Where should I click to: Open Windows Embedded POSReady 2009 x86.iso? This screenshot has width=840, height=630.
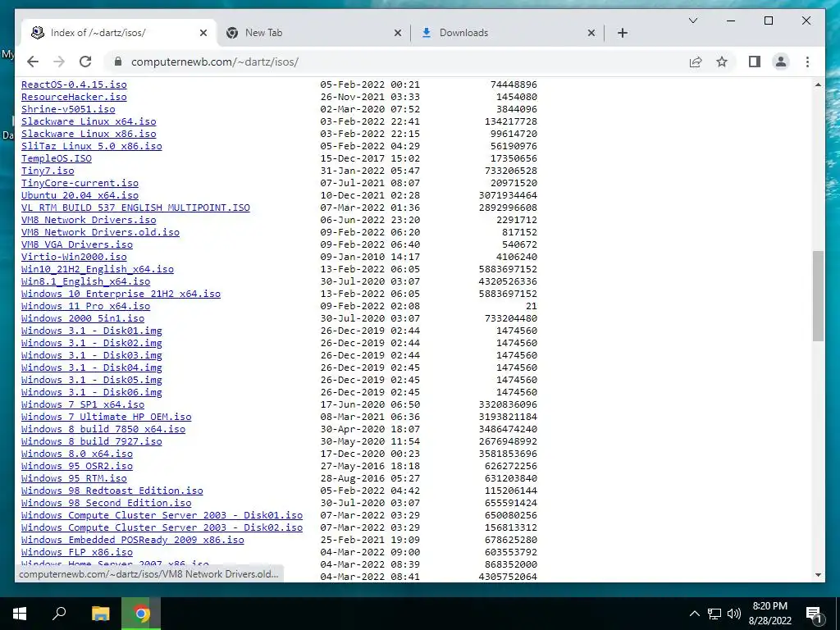(133, 541)
